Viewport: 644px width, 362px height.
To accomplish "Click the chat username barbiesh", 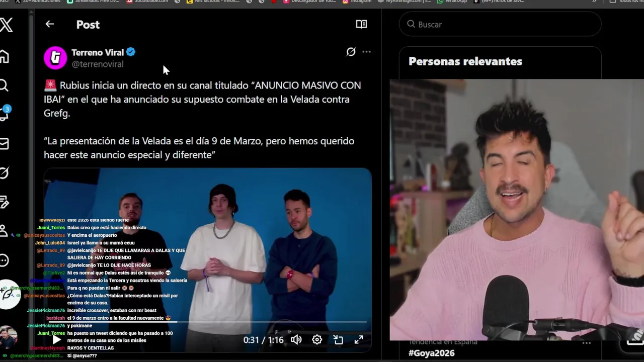I will (x=56, y=318).
